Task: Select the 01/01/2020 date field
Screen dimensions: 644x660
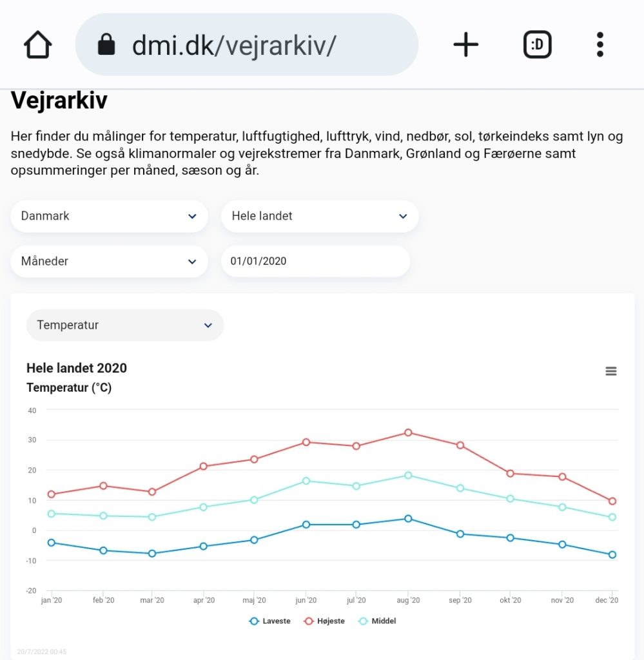Action: tap(316, 261)
